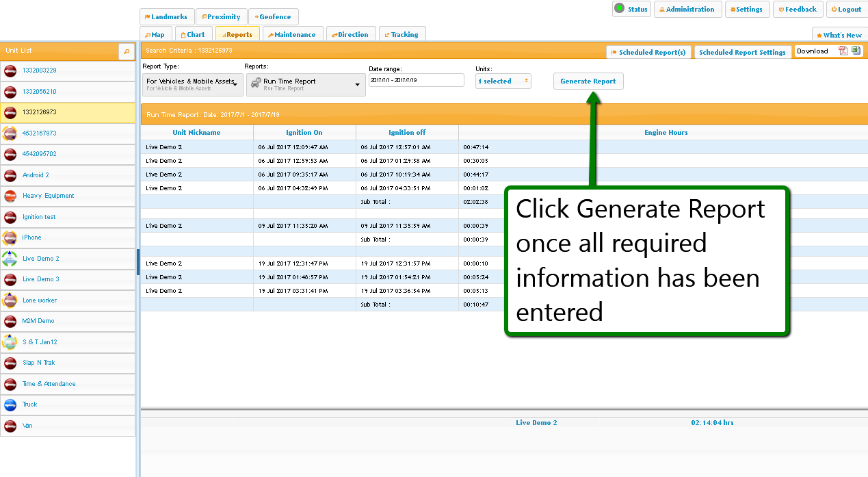Click the status icon beside unit 4532167973
868x477 pixels.
(10, 133)
